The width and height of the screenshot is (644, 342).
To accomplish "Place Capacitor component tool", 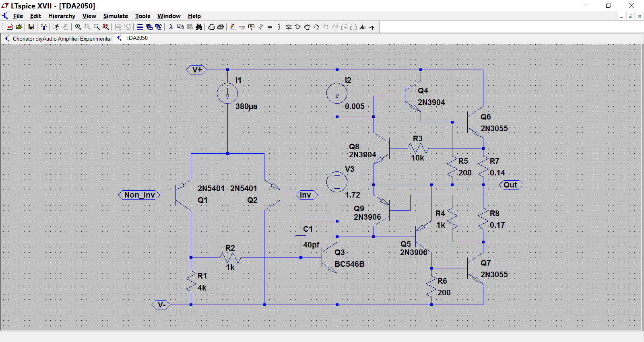I will pyautogui.click(x=270, y=27).
